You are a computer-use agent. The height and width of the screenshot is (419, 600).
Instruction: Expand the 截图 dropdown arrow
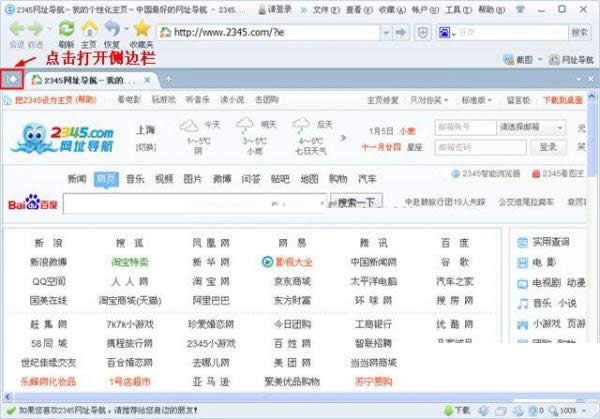(x=540, y=59)
